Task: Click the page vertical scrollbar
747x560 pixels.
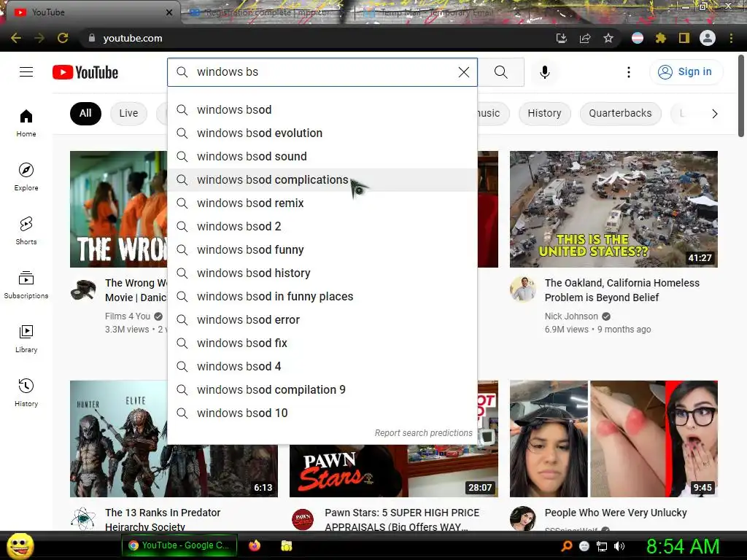Action: point(741,96)
